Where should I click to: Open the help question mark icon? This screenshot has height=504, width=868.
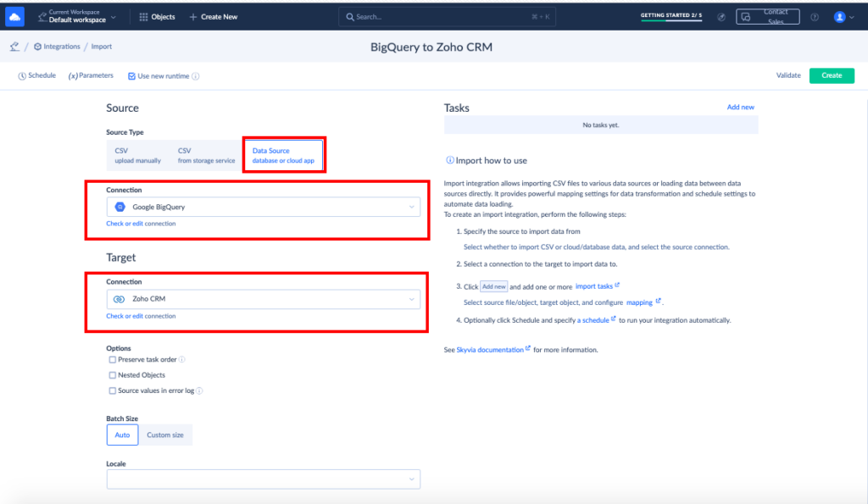(x=815, y=17)
